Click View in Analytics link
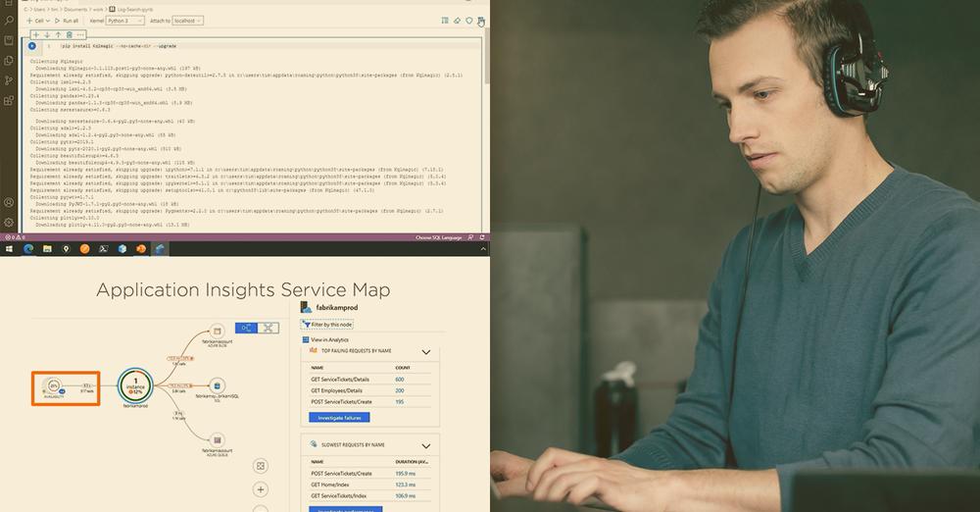 pos(325,340)
